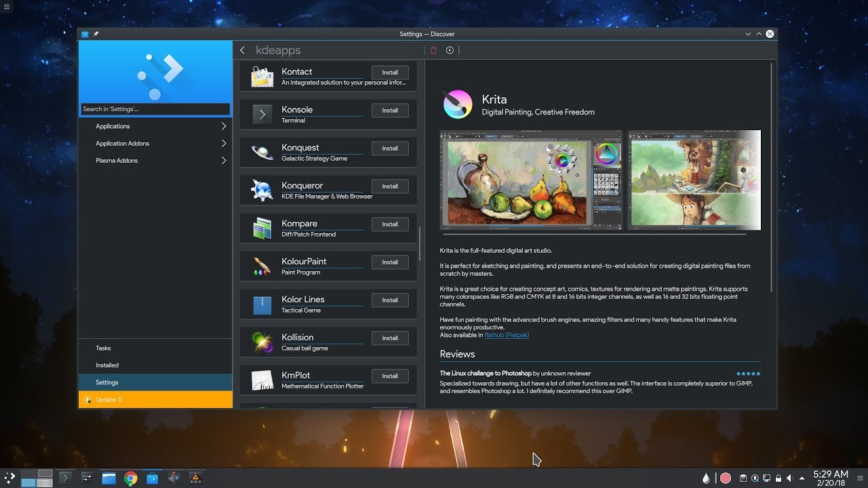Open the Krita still-life screenshot thumbnail
Screen dimensions: 868x488
[x=531, y=180]
